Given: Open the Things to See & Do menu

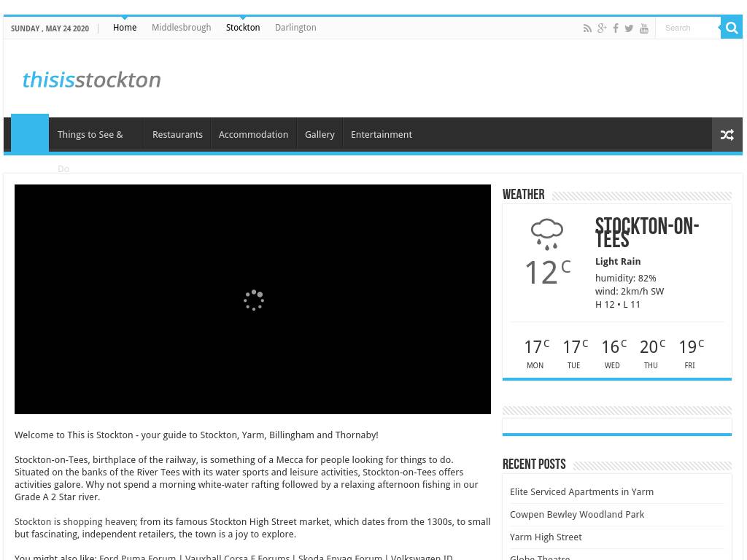Looking at the screenshot, I should (x=90, y=135).
